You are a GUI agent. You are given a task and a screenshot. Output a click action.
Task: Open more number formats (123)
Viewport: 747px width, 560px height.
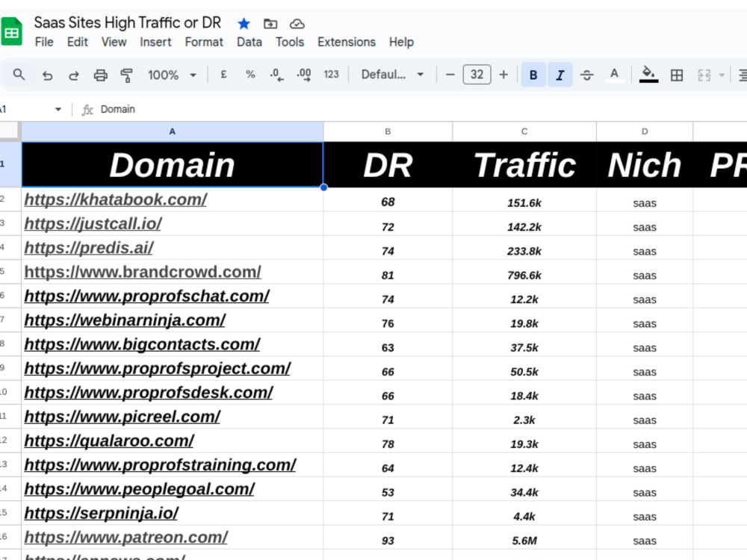331,75
